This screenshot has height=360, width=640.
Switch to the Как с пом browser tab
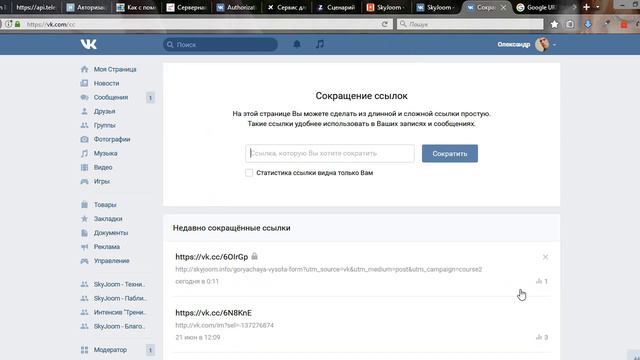click(x=136, y=7)
